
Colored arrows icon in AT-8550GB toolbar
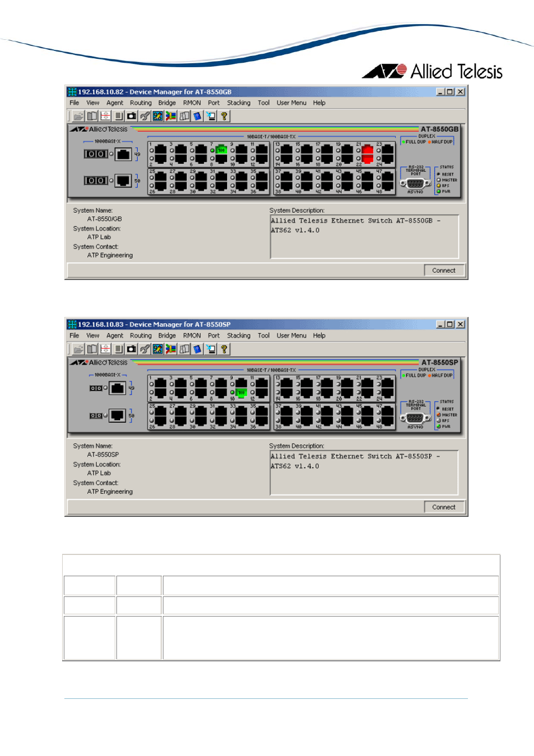coord(171,116)
